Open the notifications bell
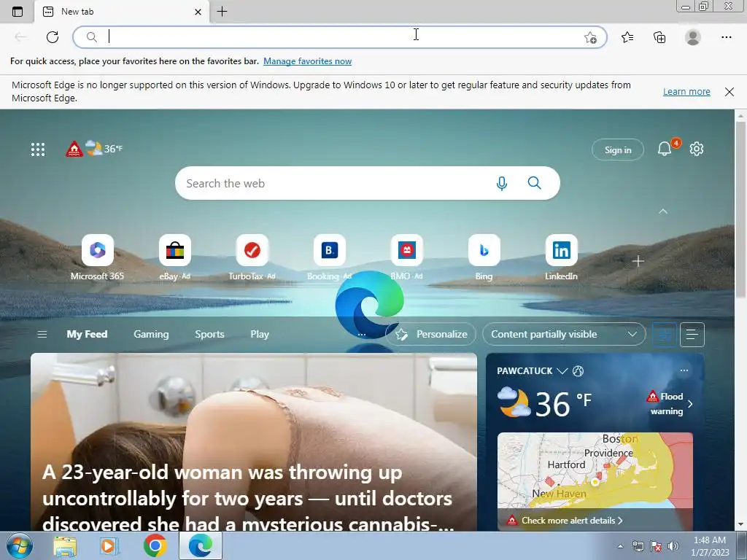Image resolution: width=747 pixels, height=560 pixels. (x=665, y=149)
